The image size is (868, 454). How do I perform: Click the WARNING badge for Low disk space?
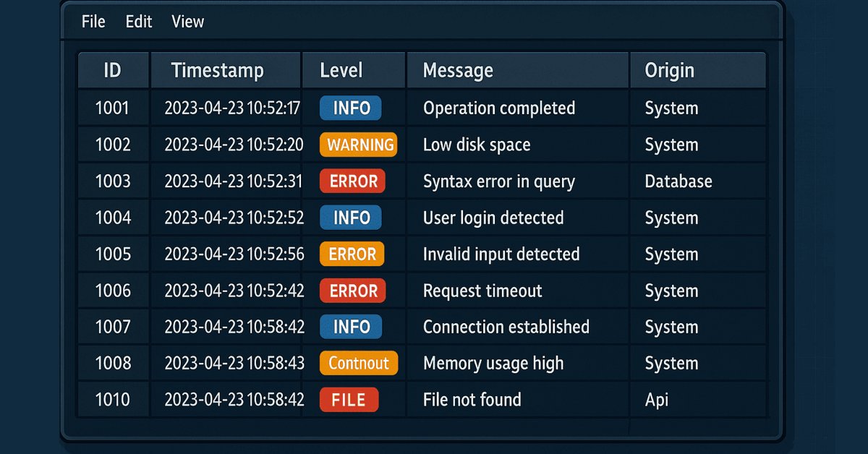point(357,145)
